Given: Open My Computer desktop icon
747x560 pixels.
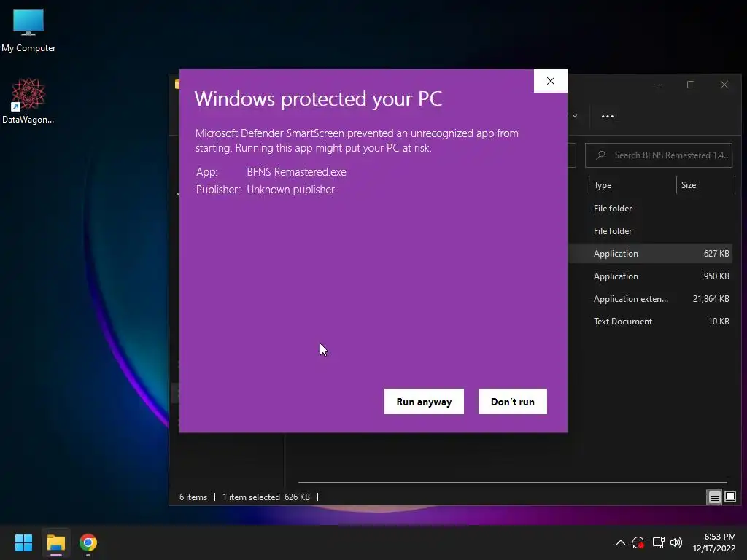Looking at the screenshot, I should (28, 31).
